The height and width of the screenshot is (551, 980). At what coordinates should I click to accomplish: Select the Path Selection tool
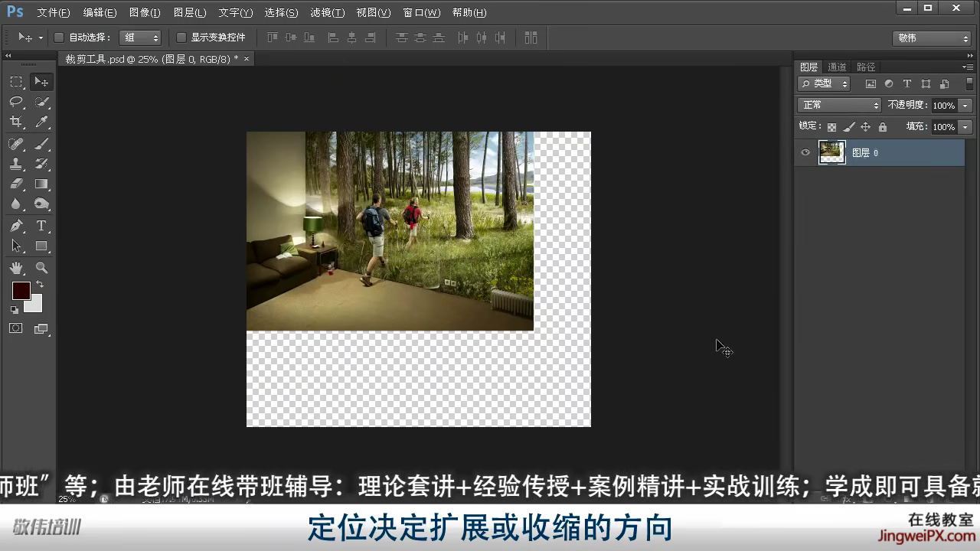pos(16,246)
